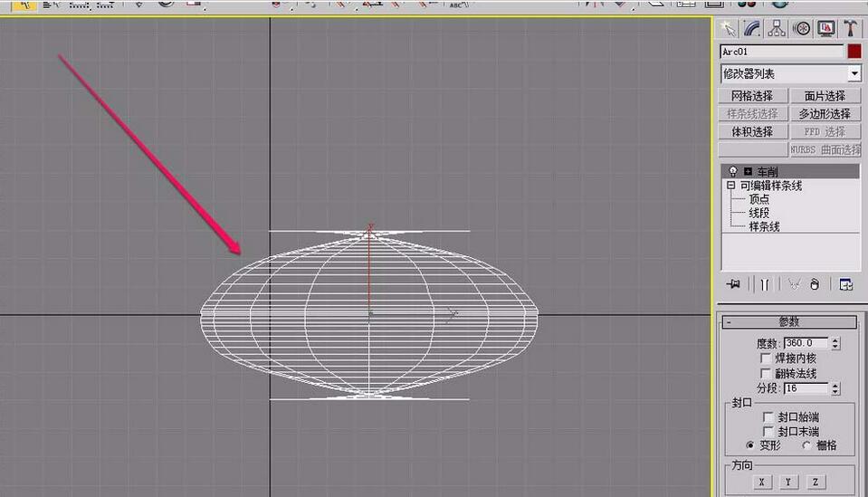Remove modifier from the stack icon

point(815,284)
